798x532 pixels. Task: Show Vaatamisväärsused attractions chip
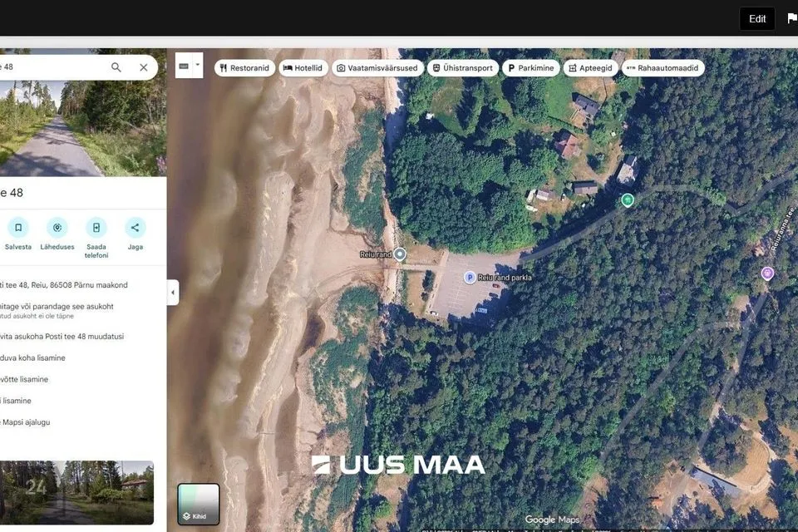377,67
